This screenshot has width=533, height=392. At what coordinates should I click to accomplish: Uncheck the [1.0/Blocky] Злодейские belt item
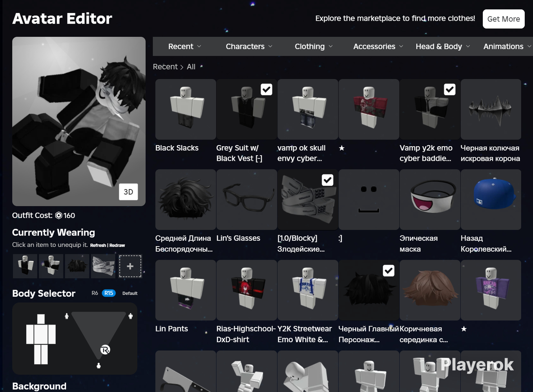point(328,180)
